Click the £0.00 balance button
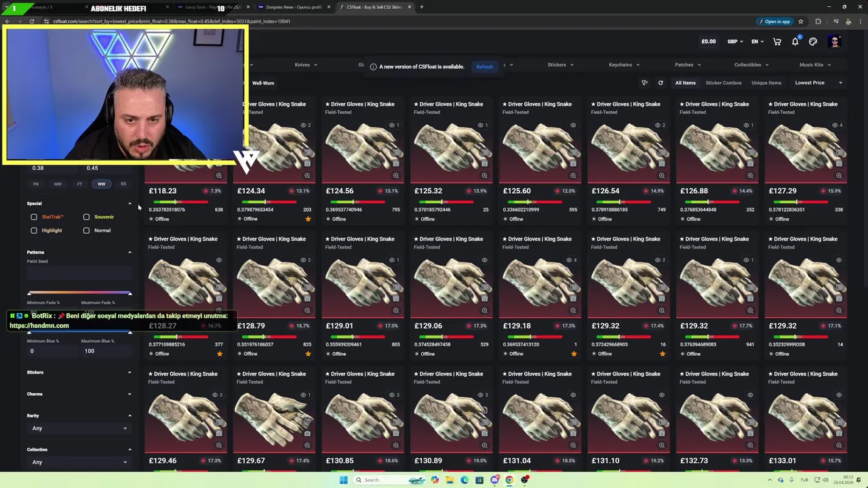This screenshot has width=868, height=488. coord(708,41)
